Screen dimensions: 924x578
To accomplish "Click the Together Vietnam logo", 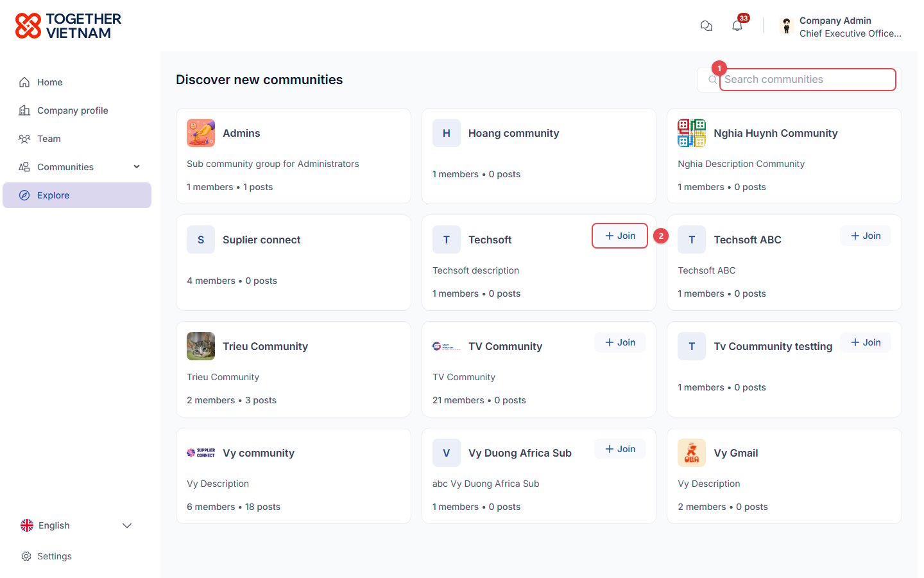I will click(68, 26).
